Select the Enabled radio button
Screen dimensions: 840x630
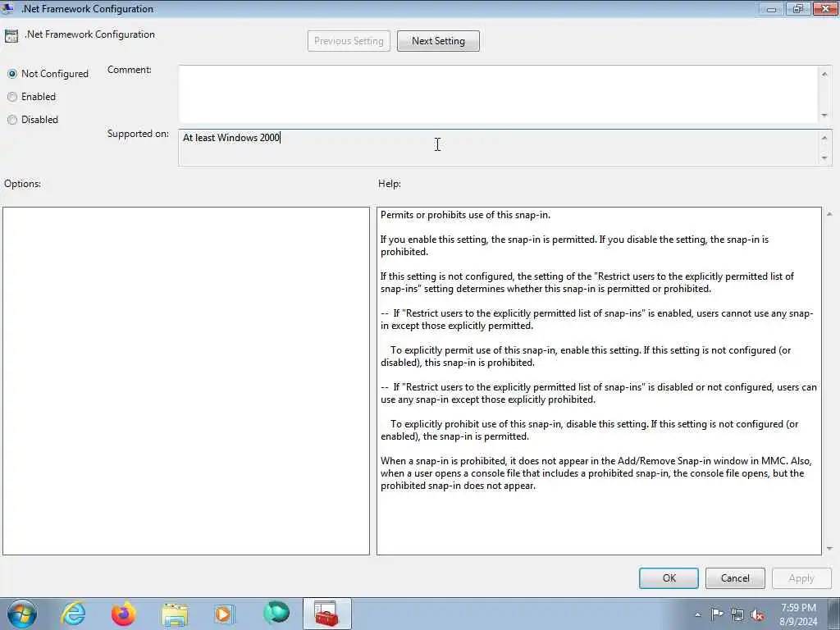(12, 97)
